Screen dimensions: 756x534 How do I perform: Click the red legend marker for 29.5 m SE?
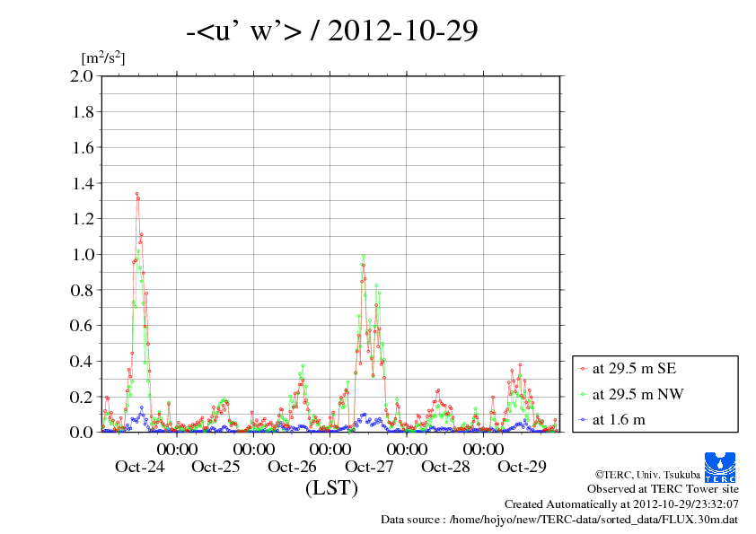[x=583, y=369]
